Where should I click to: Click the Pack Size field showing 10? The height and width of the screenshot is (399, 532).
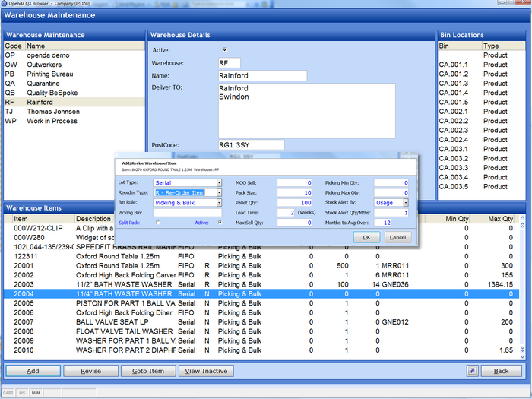[x=295, y=193]
